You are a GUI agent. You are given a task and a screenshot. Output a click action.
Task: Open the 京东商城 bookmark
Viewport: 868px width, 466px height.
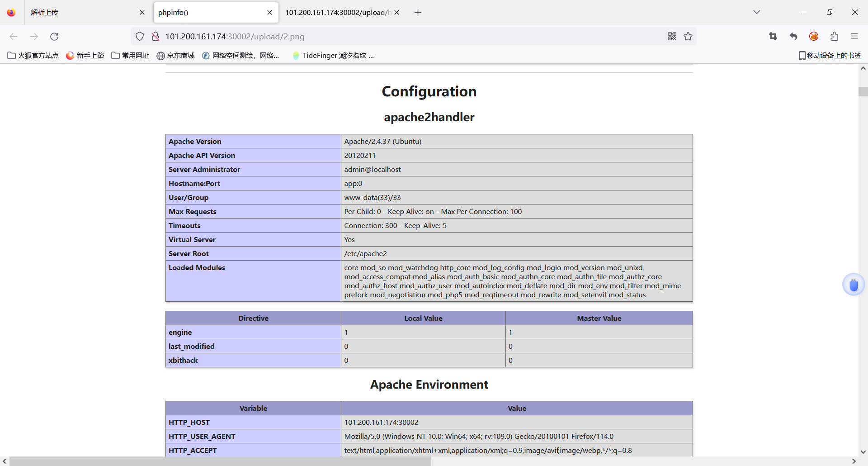175,55
